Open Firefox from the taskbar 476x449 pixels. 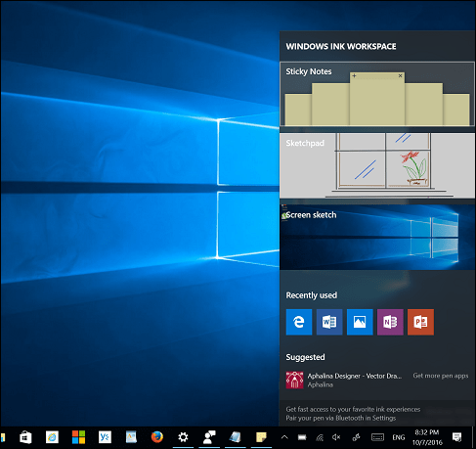coord(157,437)
